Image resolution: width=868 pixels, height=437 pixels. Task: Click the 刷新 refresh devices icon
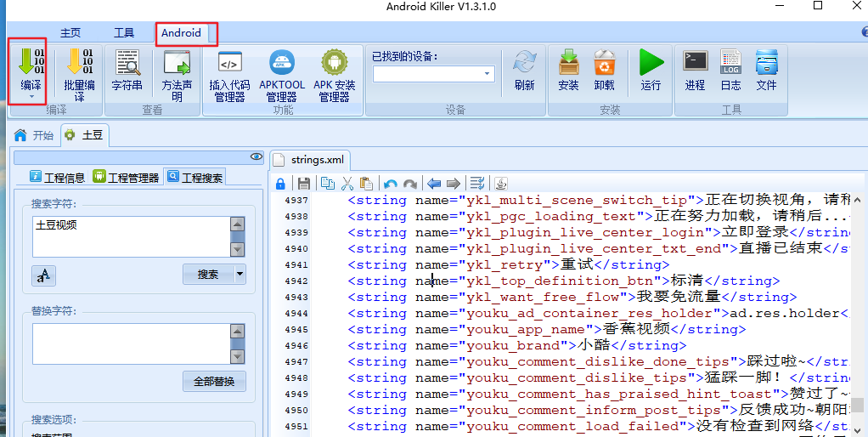pyautogui.click(x=525, y=63)
